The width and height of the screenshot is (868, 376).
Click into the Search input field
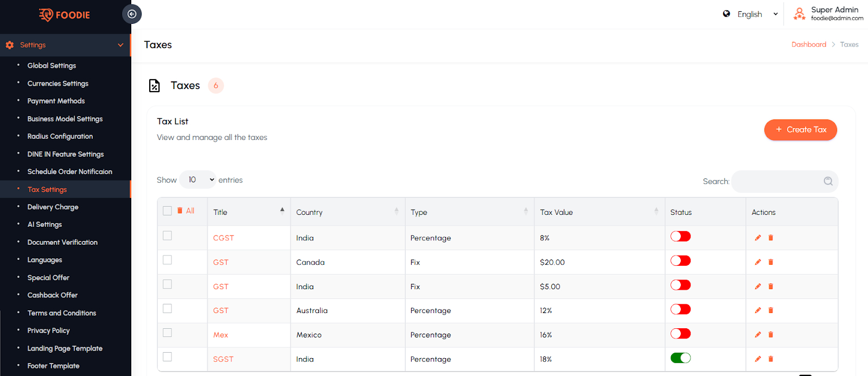pyautogui.click(x=776, y=181)
